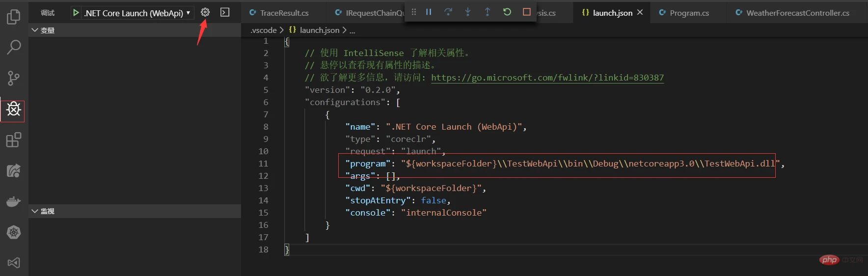Click the "internalConsole" value on line 15
Screen dimensions: 868x276
click(x=444, y=213)
